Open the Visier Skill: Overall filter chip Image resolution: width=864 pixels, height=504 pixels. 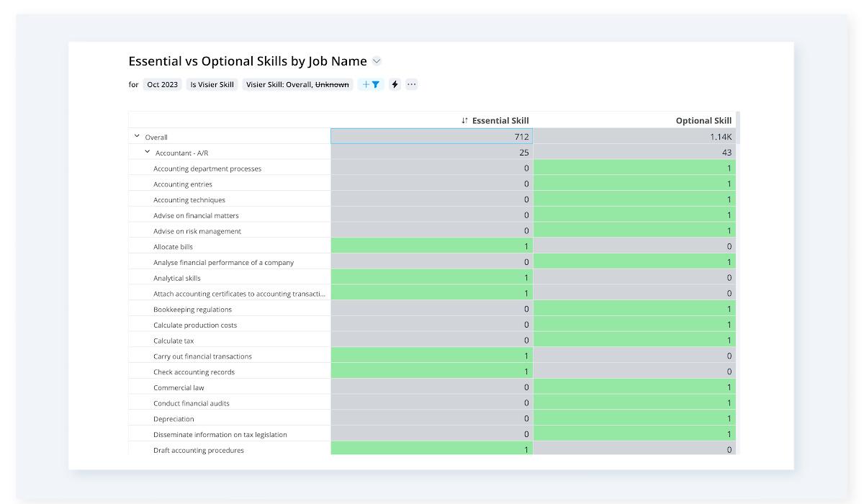[x=297, y=84]
